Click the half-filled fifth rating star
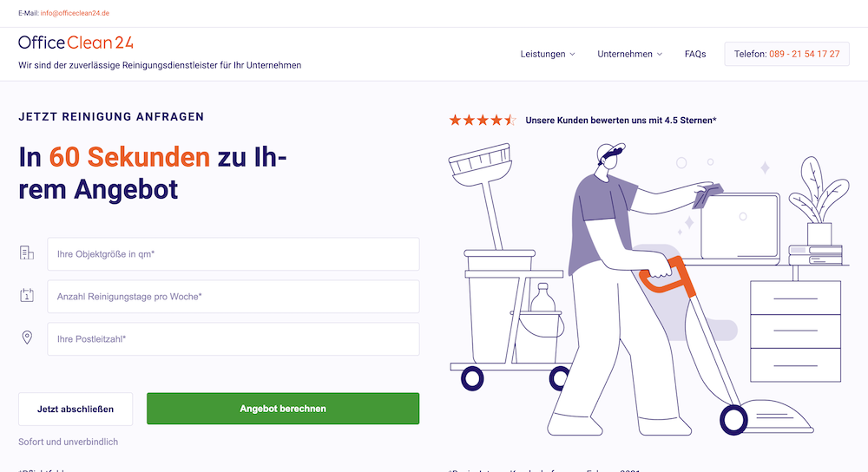This screenshot has width=868, height=472. point(510,120)
